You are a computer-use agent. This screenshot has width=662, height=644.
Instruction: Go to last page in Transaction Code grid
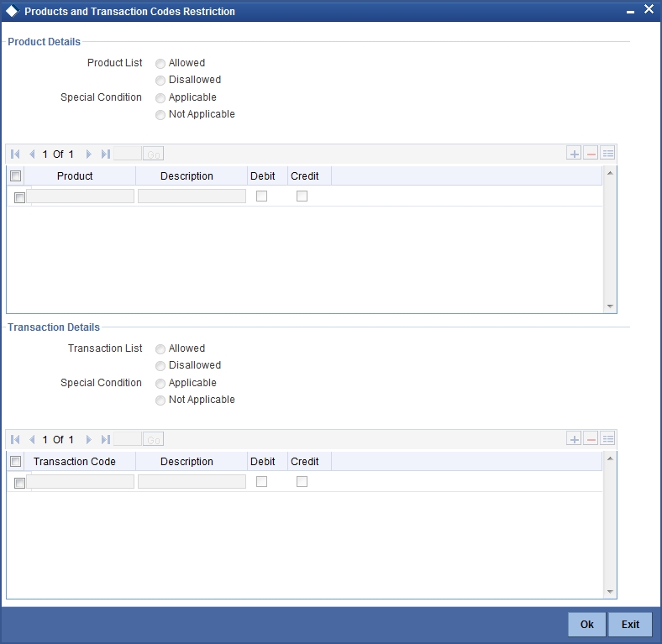106,439
